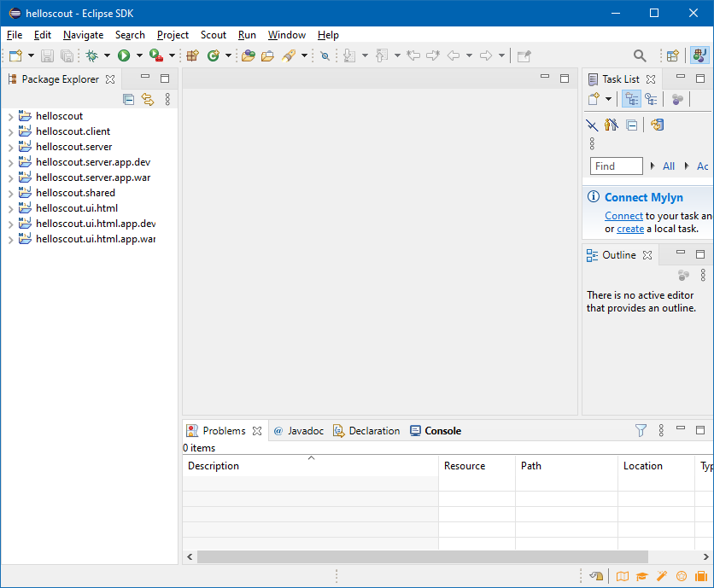Collapse All in the Package Explorer
Viewport: 714px width, 588px height.
click(129, 99)
